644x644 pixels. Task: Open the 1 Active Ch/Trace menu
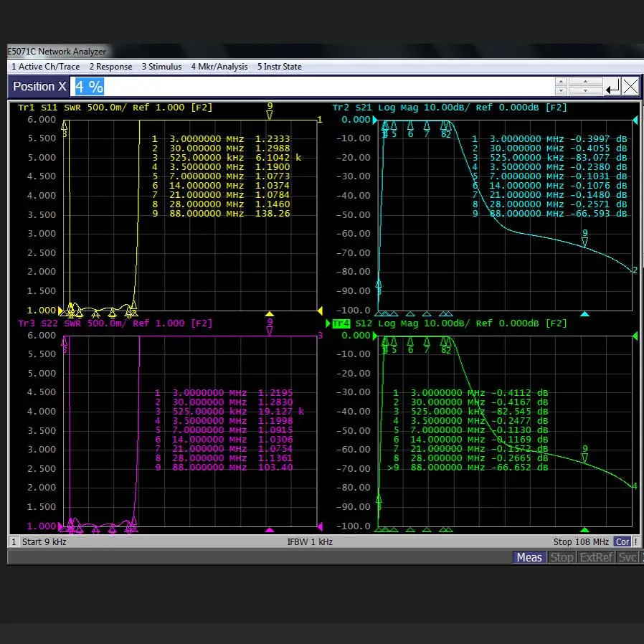coord(45,67)
